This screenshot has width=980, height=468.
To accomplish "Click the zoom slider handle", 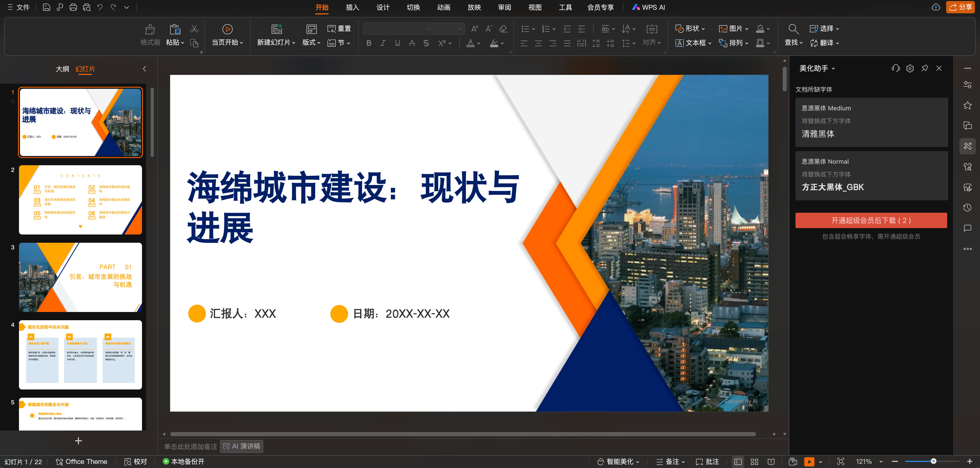I will coord(933,462).
